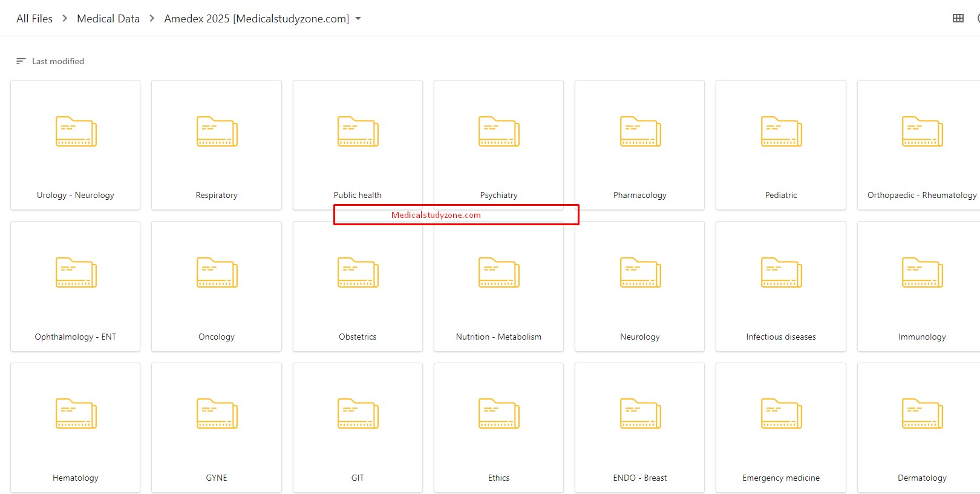Select the Immunology folder name
This screenshot has height=494, width=980.
(x=922, y=337)
